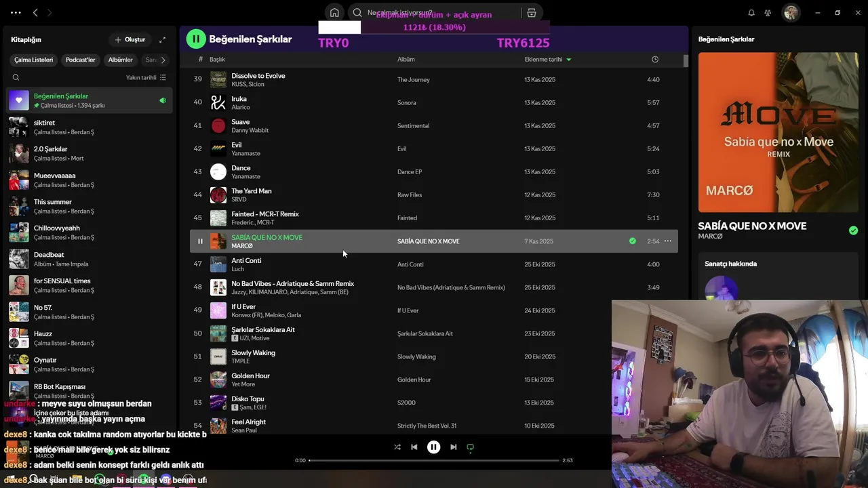Open SABÍA QUE NO X MOVE title link in panel
This screenshot has height=488, width=868.
752,226
